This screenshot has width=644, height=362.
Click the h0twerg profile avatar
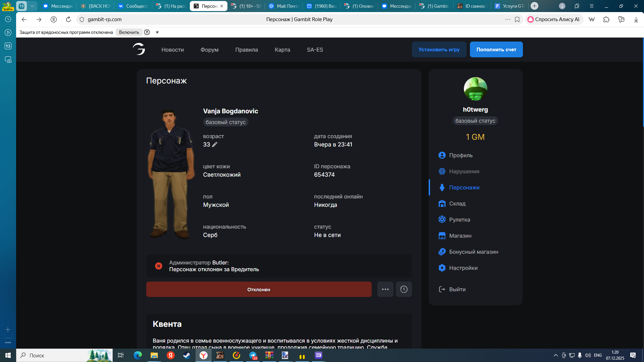tap(475, 89)
